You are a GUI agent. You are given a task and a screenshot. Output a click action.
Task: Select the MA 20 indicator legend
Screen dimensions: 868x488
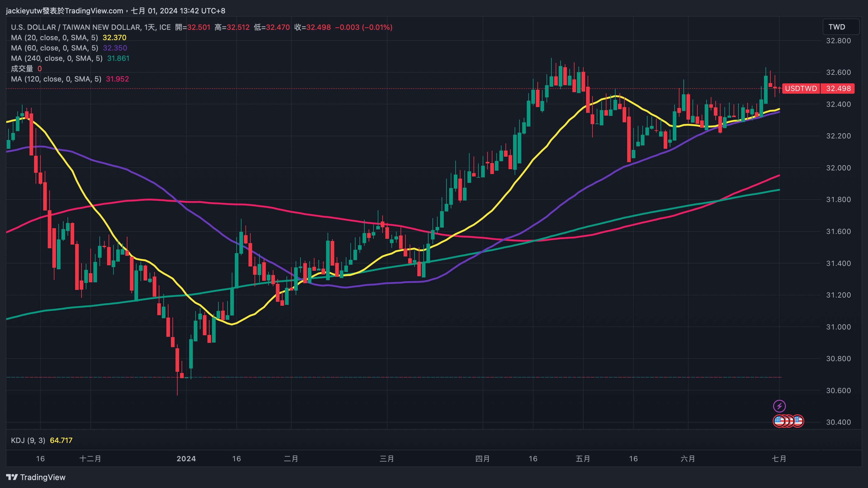[x=54, y=37]
